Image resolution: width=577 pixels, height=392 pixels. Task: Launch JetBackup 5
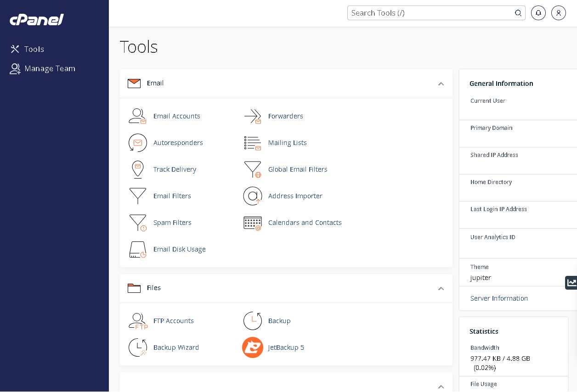286,347
